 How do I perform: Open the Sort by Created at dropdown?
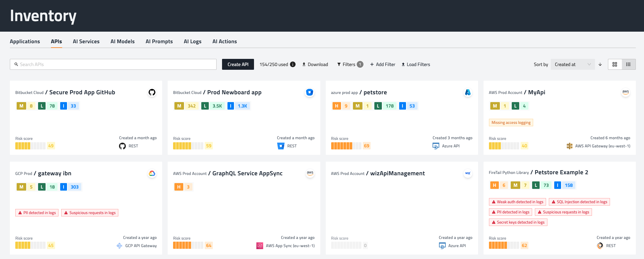(573, 64)
